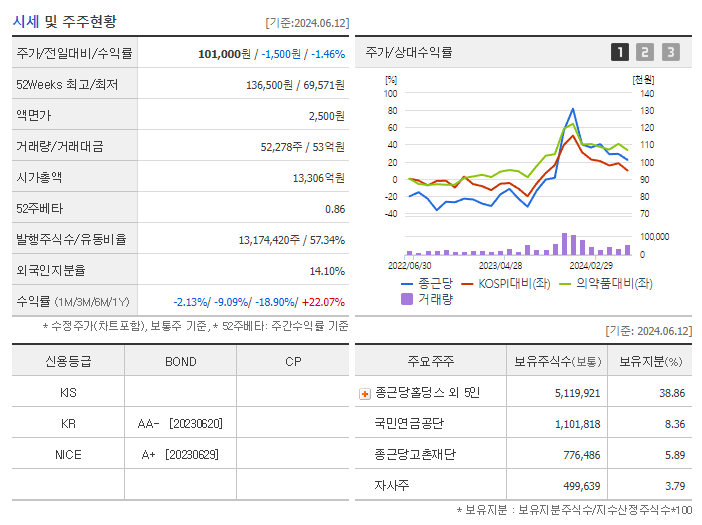Click the 외국인지분율 14.10% value
The width and height of the screenshot is (702, 525).
point(327,271)
